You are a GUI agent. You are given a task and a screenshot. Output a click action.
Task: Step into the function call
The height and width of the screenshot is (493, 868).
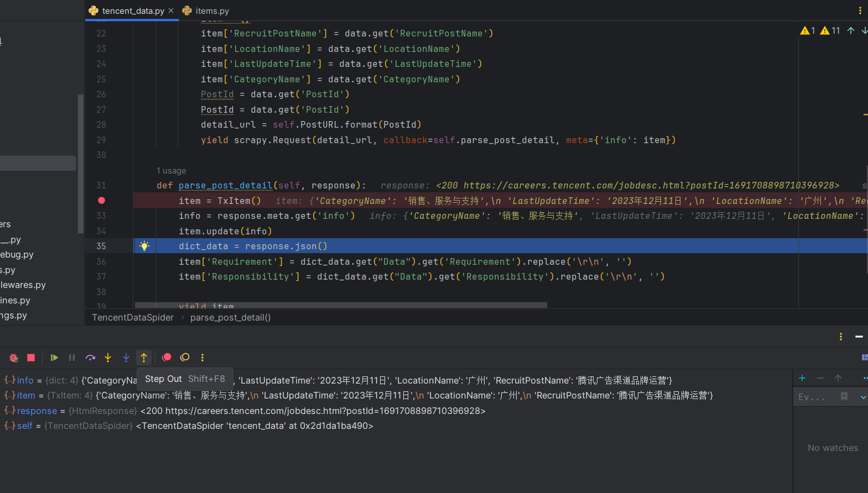108,358
